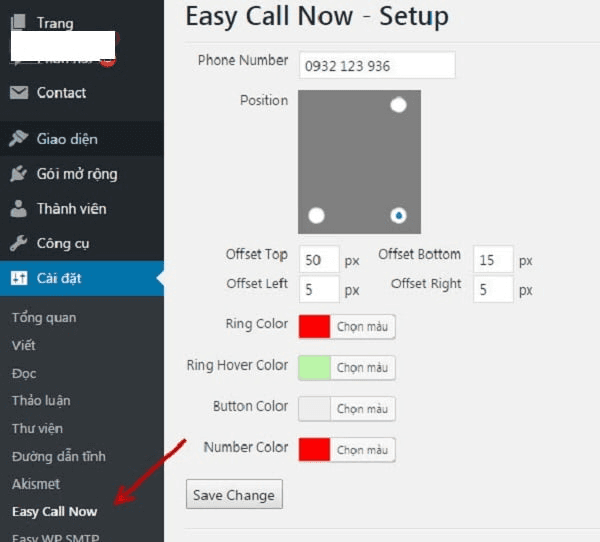Open the Cài đặt settings menu
The width and height of the screenshot is (600, 542).
[x=82, y=278]
